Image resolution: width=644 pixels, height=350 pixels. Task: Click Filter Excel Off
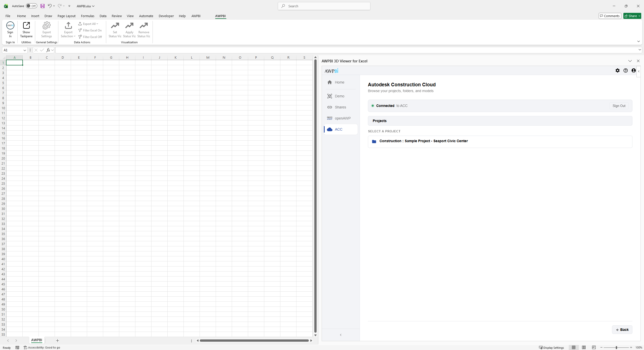click(x=90, y=37)
